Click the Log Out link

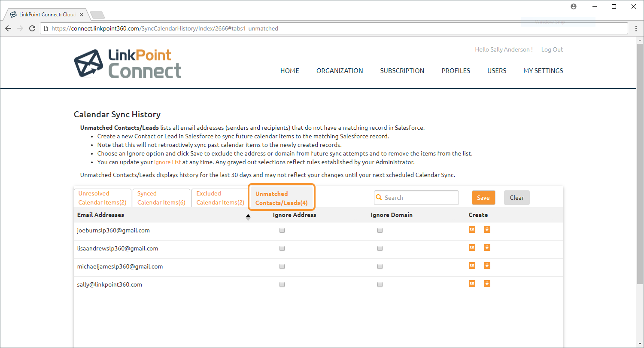[x=552, y=49]
